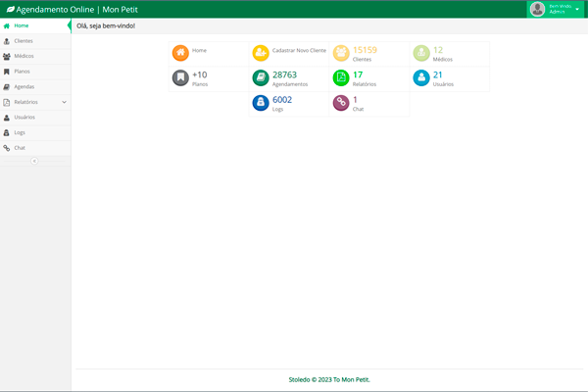Click the blue Usuários tile icon
The image size is (588, 392).
[420, 77]
